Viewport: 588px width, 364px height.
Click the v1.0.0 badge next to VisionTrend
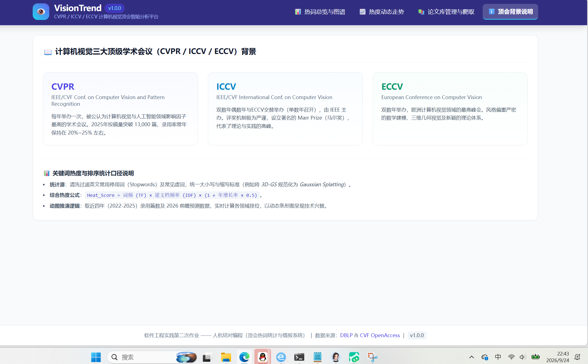(x=114, y=8)
